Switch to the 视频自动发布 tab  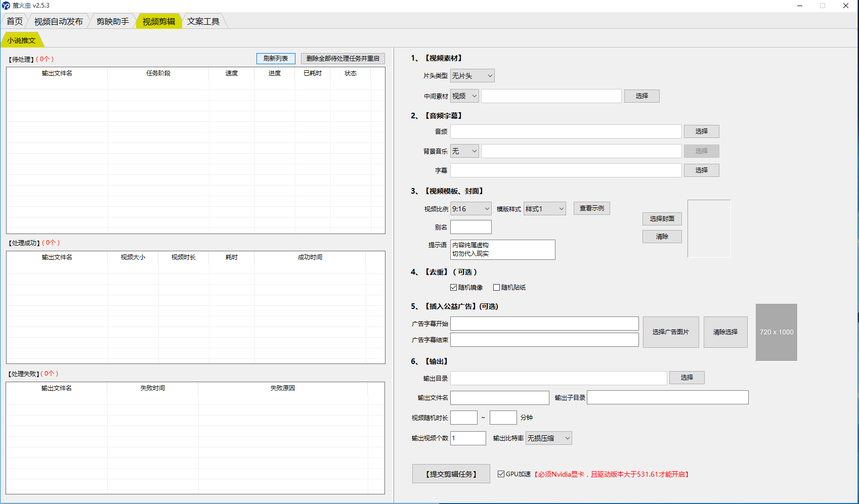tap(58, 21)
